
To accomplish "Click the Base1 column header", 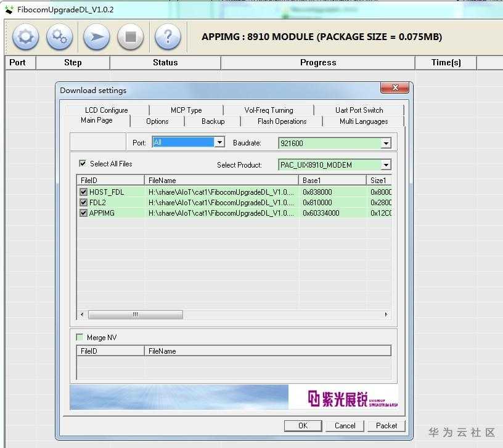I will [x=332, y=180].
